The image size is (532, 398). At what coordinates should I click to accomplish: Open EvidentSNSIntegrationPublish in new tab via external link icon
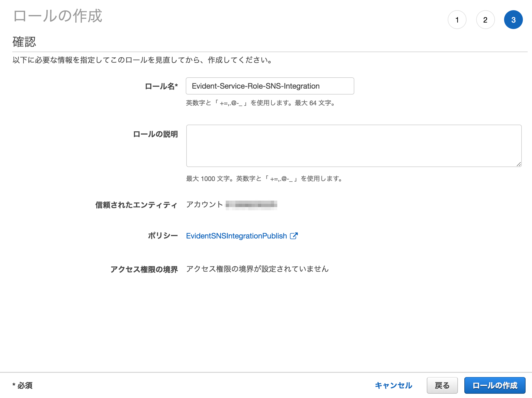(x=294, y=236)
